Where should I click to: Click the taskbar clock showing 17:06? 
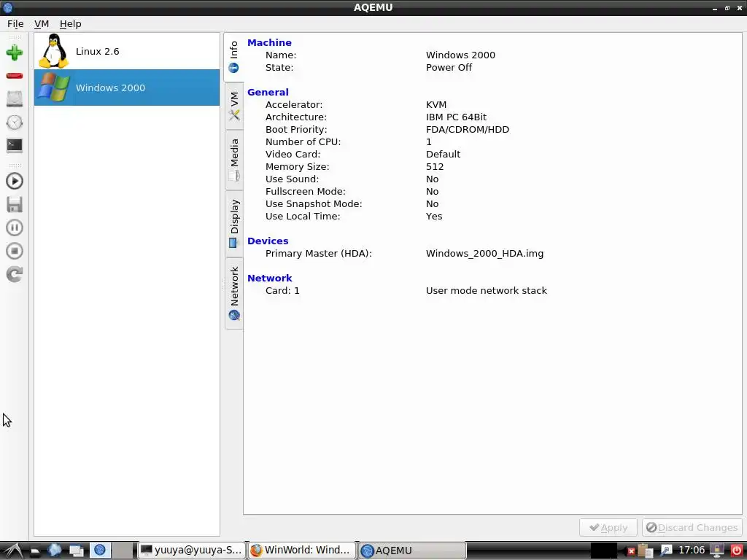tap(692, 551)
